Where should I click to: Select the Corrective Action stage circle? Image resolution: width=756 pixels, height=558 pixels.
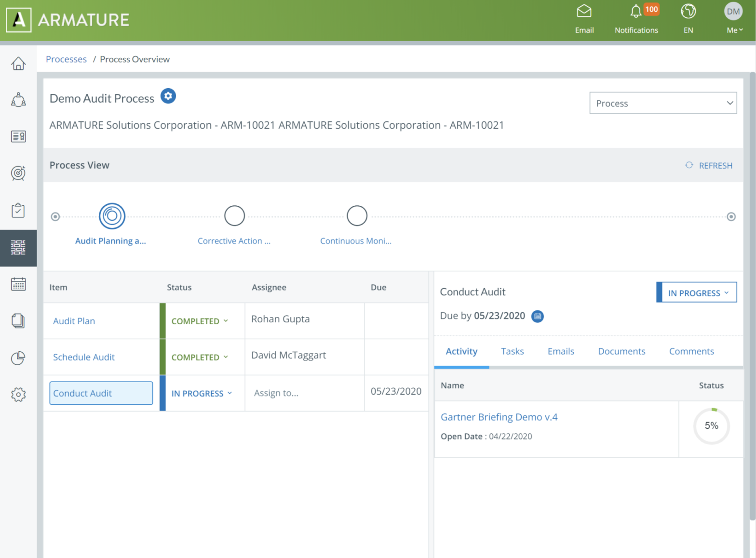click(234, 216)
